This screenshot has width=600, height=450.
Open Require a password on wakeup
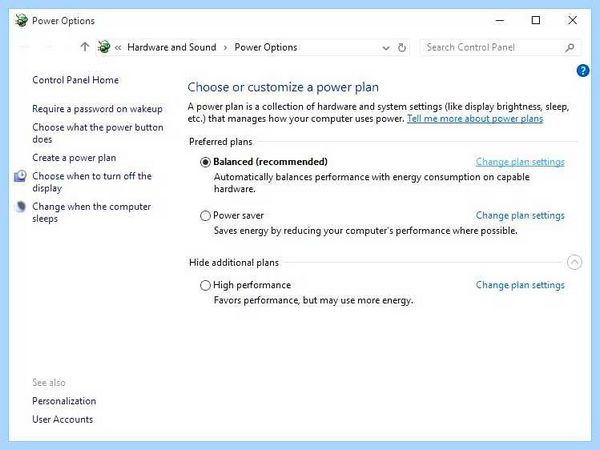click(97, 109)
